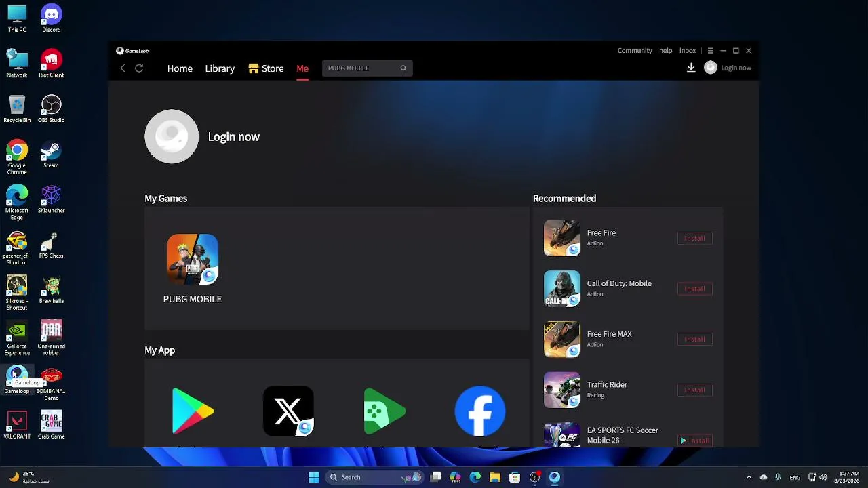The height and width of the screenshot is (488, 868).
Task: Open Microsoft Store from the taskbar
Action: click(x=515, y=477)
